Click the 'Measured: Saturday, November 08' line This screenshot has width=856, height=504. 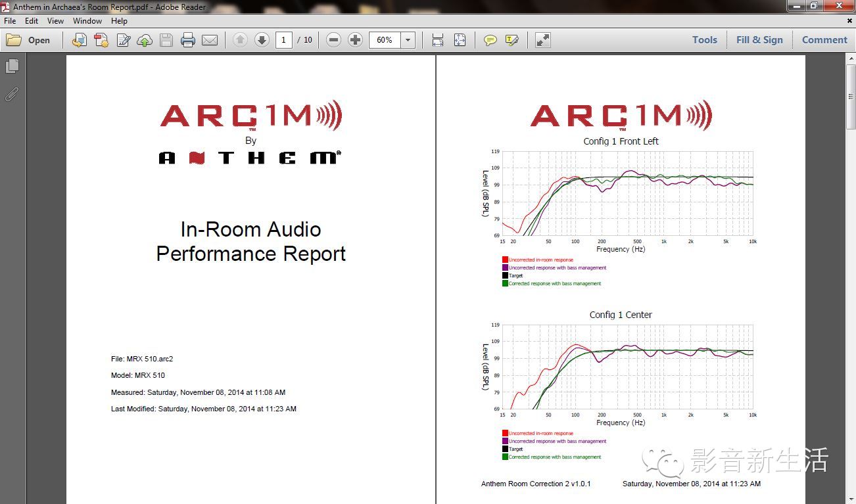tap(198, 392)
